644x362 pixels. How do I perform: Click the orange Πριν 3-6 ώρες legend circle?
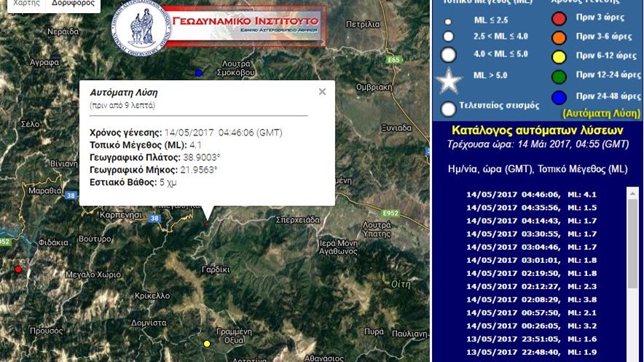tap(559, 37)
